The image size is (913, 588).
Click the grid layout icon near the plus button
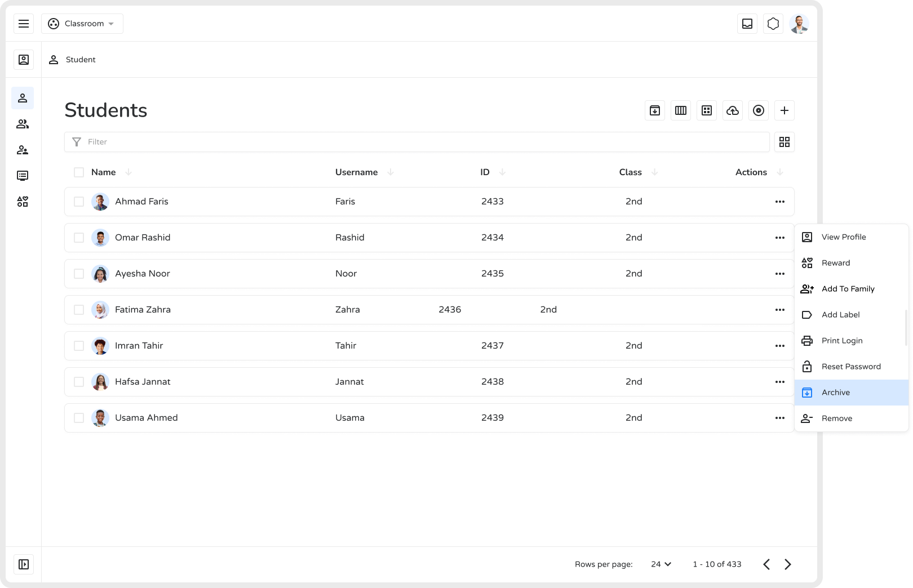706,110
